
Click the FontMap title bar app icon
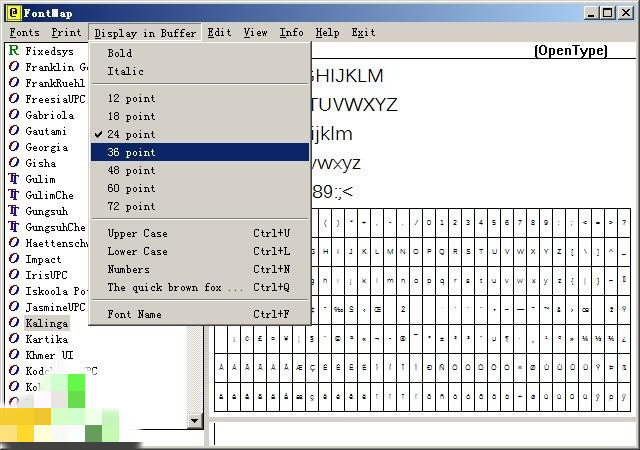pyautogui.click(x=13, y=13)
